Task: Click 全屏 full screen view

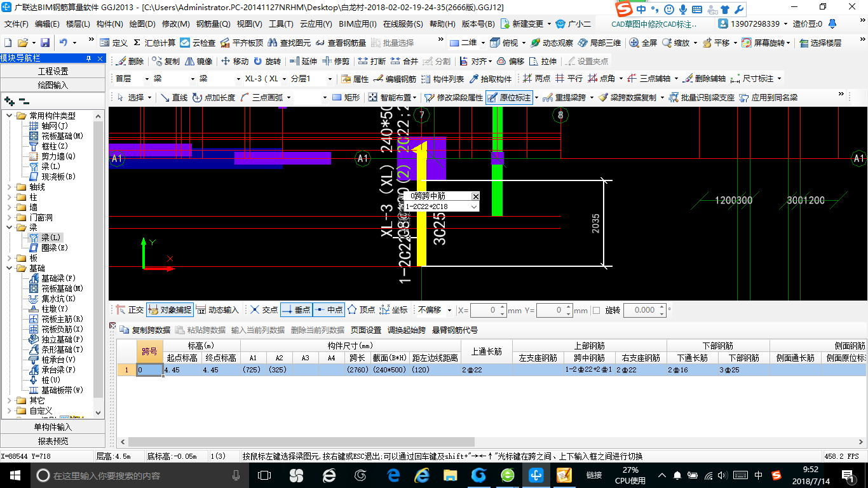Action: point(644,43)
